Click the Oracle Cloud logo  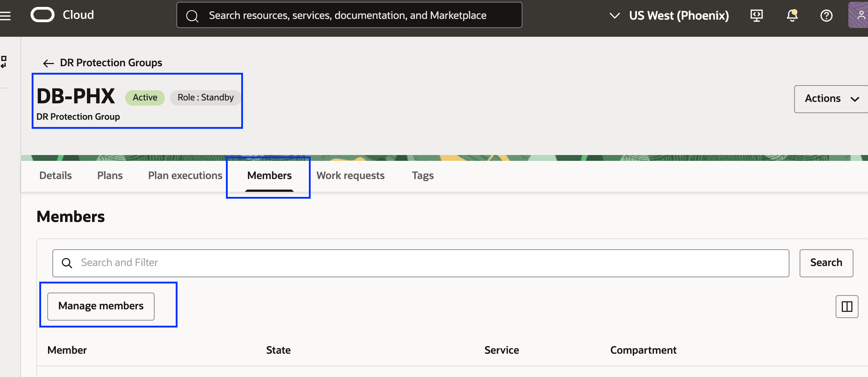tap(43, 15)
